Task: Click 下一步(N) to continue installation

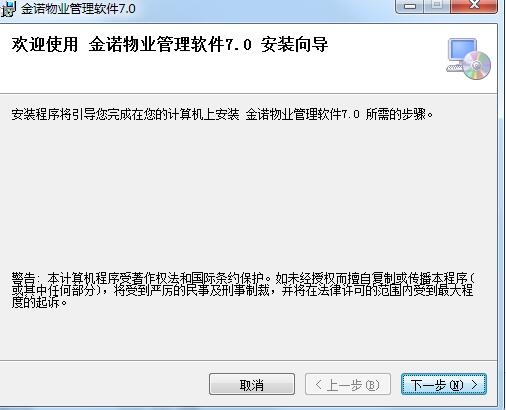Action: (444, 385)
